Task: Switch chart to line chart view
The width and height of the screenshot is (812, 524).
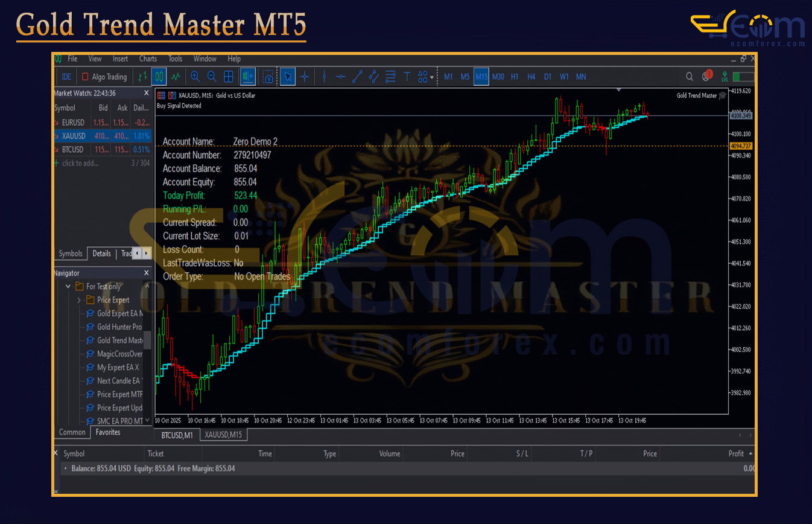Action: pyautogui.click(x=176, y=77)
